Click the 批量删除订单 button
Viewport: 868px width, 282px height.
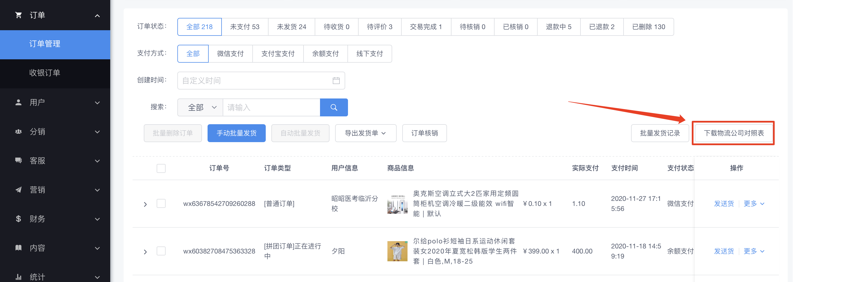[173, 133]
